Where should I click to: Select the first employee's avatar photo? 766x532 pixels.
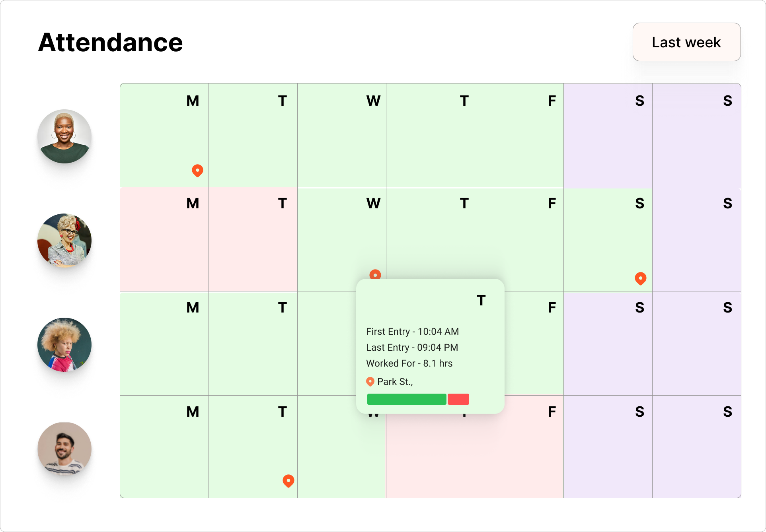point(64,136)
